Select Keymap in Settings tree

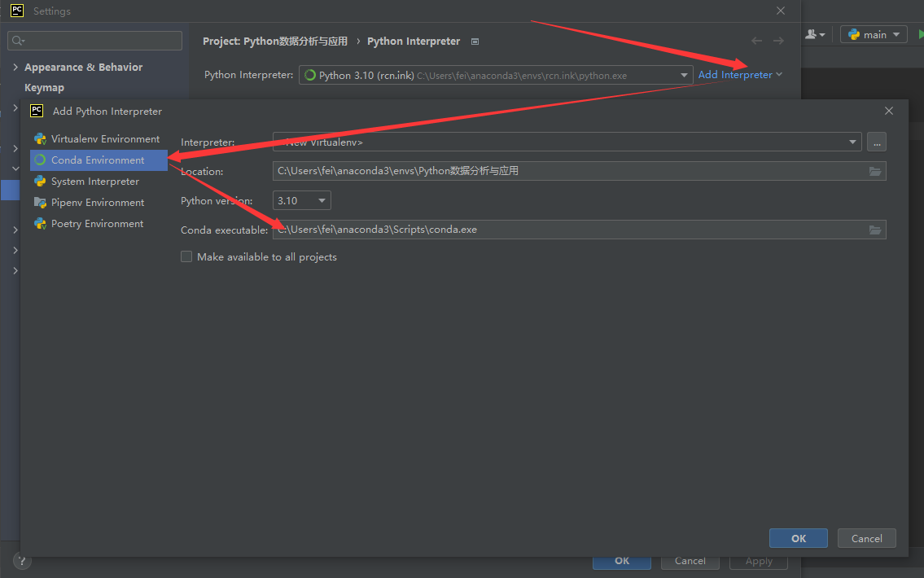[44, 88]
